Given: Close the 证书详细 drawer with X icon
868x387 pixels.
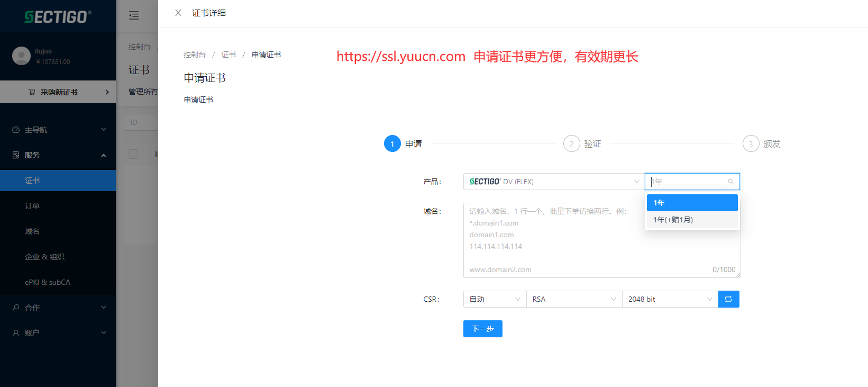Looking at the screenshot, I should click(178, 13).
